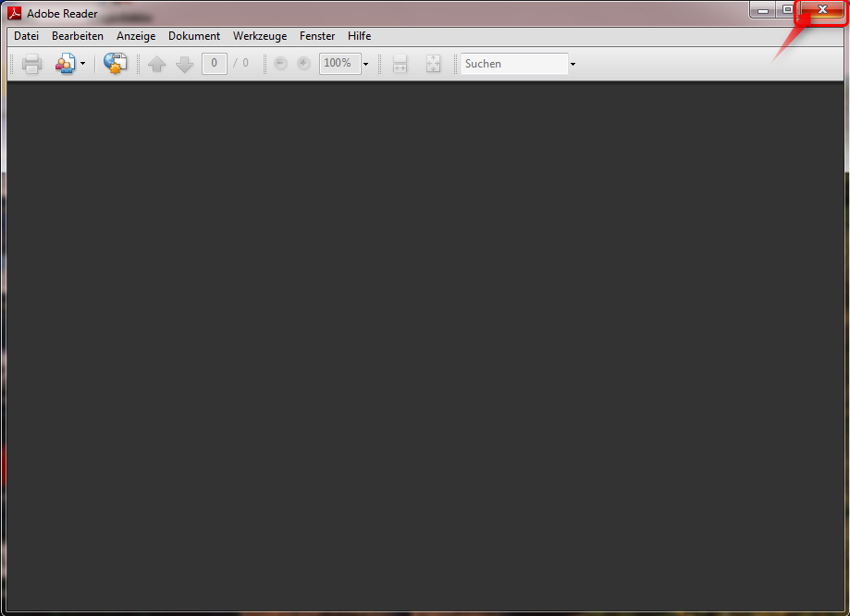This screenshot has height=616, width=850.
Task: Open the Anzeige menu
Action: tap(135, 35)
